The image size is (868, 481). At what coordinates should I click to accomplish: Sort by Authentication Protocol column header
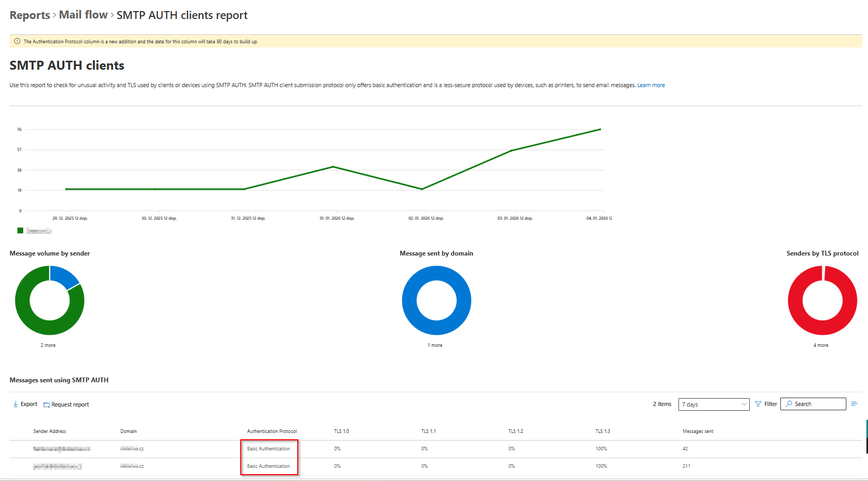click(272, 431)
